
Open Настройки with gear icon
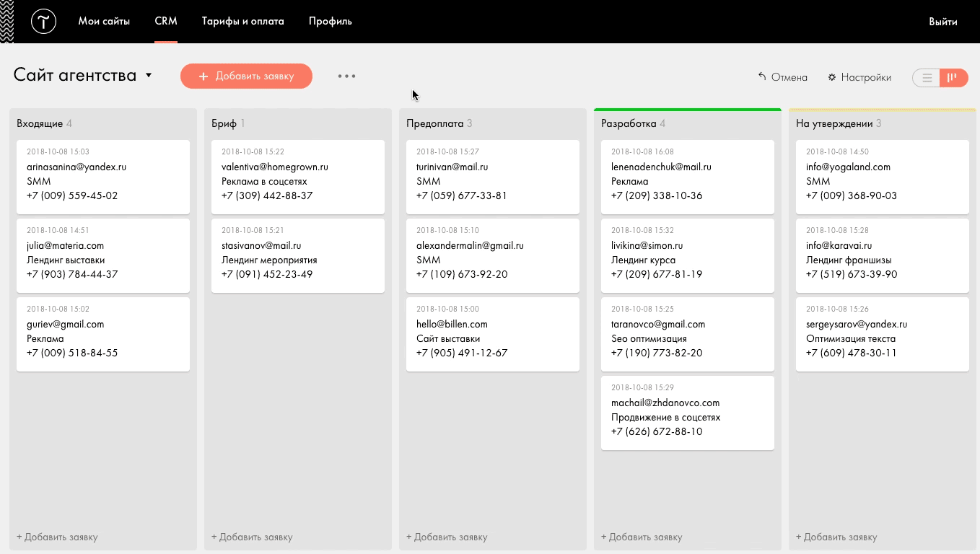coord(859,77)
